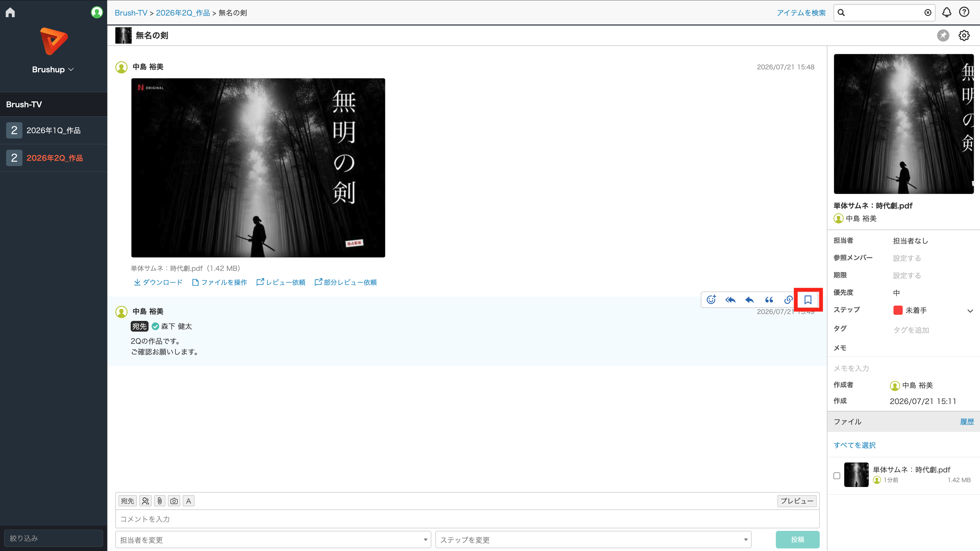Screen dimensions: 980x551
Task: Click the タグを追加 field
Action: point(911,330)
